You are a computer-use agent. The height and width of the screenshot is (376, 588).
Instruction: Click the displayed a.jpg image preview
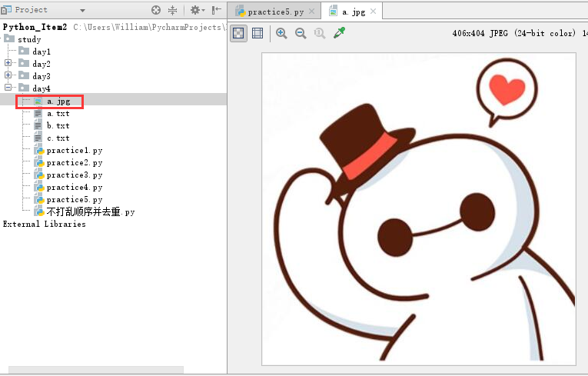(418, 209)
